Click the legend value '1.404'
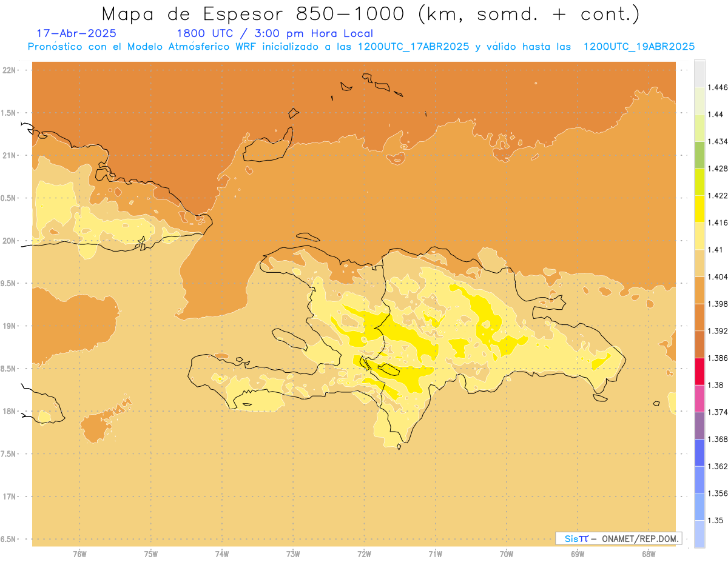 pos(719,276)
